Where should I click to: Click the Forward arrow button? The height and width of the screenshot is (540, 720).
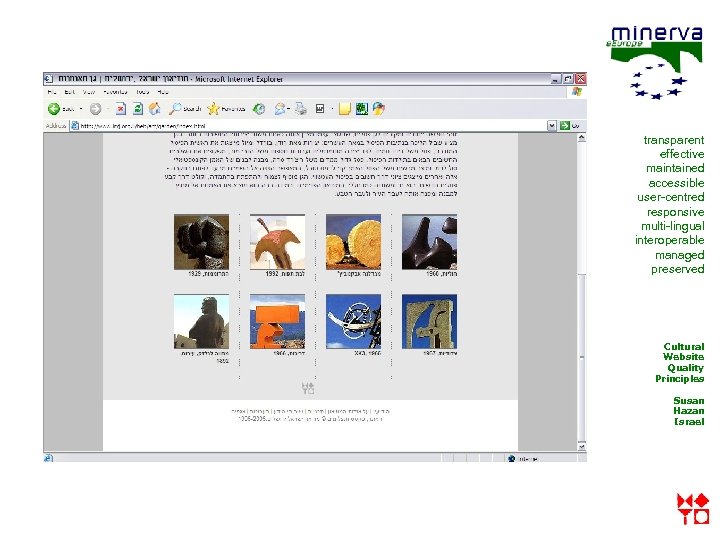pos(95,109)
